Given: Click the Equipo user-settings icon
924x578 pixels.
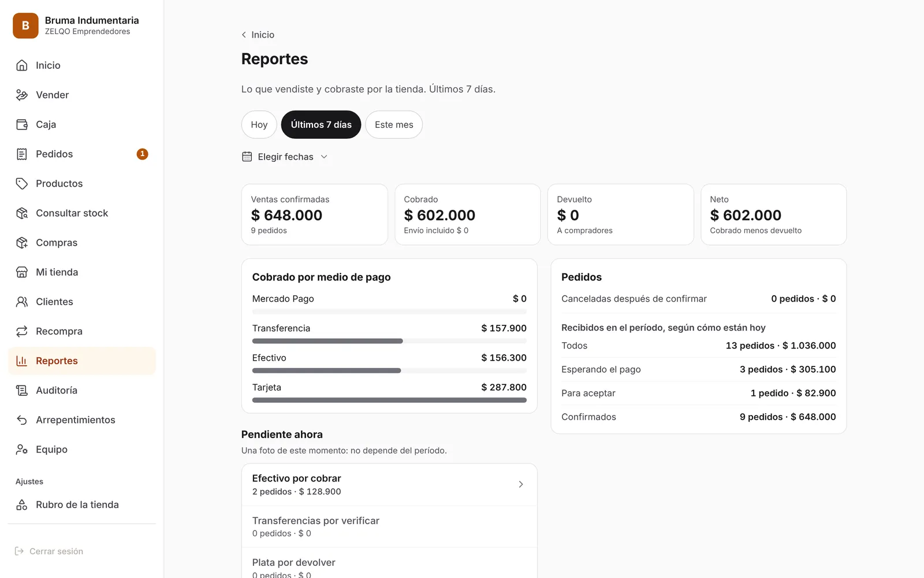Looking at the screenshot, I should [22, 449].
